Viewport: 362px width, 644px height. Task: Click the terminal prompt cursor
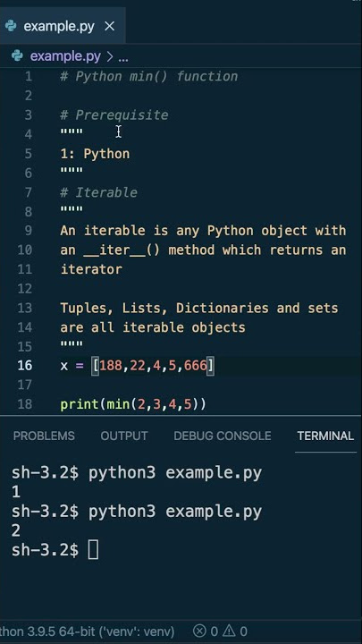93,549
